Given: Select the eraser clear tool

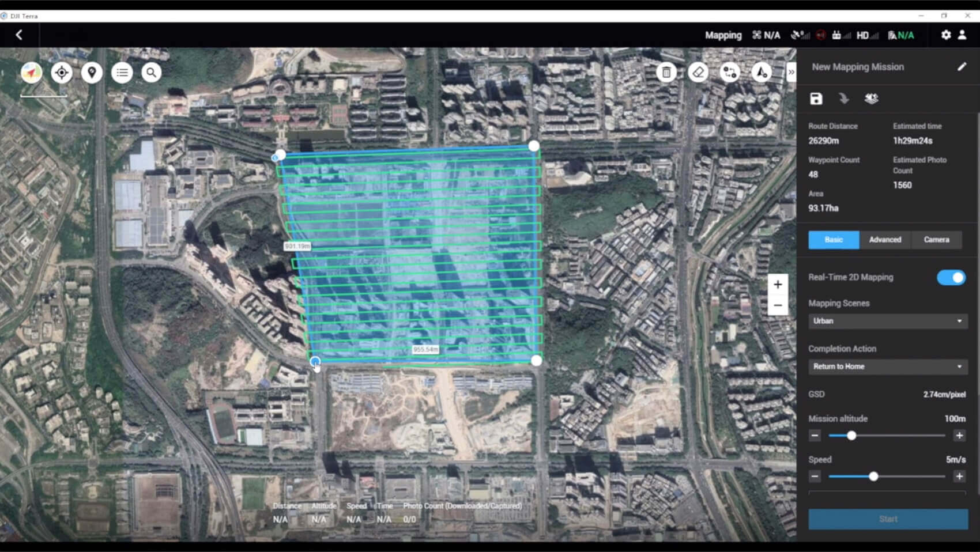Looking at the screenshot, I should point(698,73).
